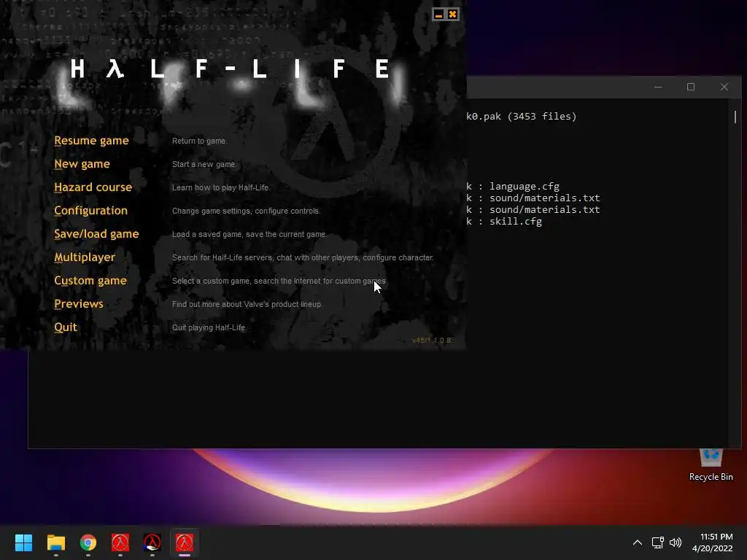Open File Explorer from taskbar
This screenshot has width=747, height=560.
[x=55, y=542]
